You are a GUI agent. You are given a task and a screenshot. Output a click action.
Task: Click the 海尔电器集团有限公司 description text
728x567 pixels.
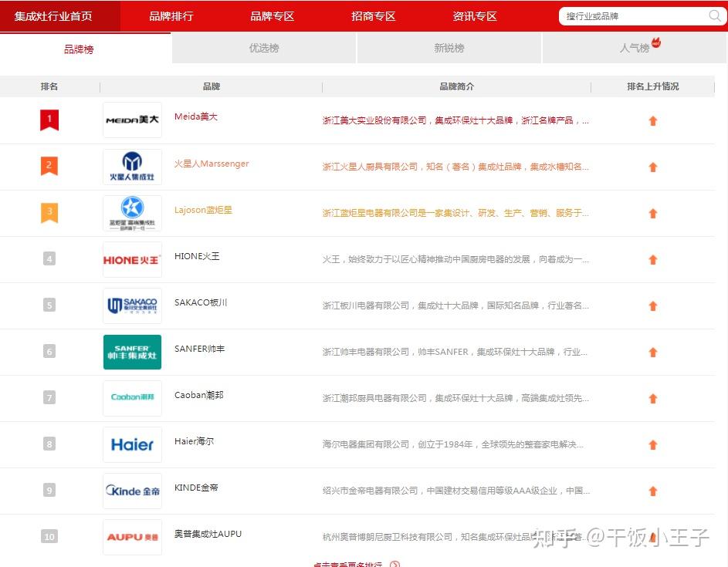pos(453,444)
